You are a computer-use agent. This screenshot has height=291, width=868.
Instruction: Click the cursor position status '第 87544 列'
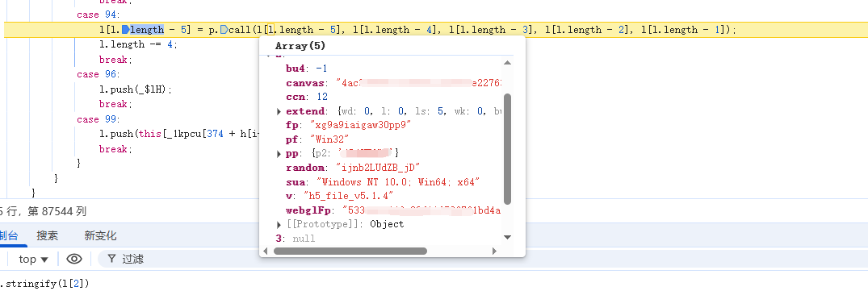click(x=57, y=211)
